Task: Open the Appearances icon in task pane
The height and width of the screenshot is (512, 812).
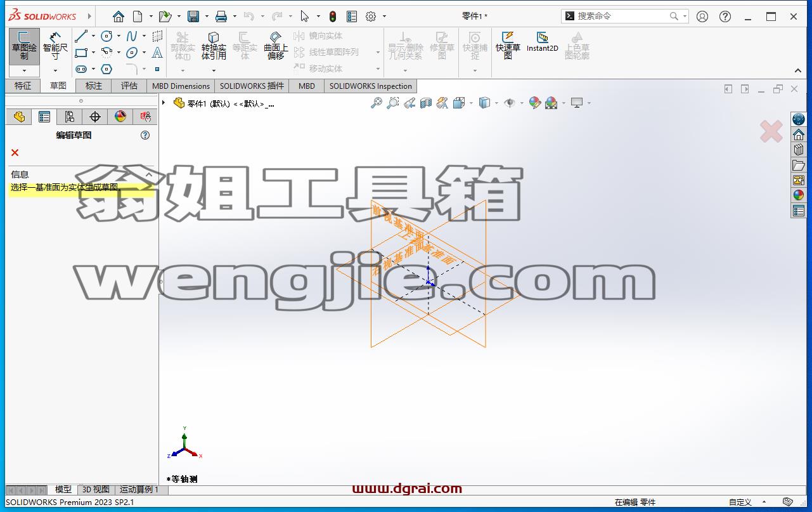Action: [x=799, y=195]
